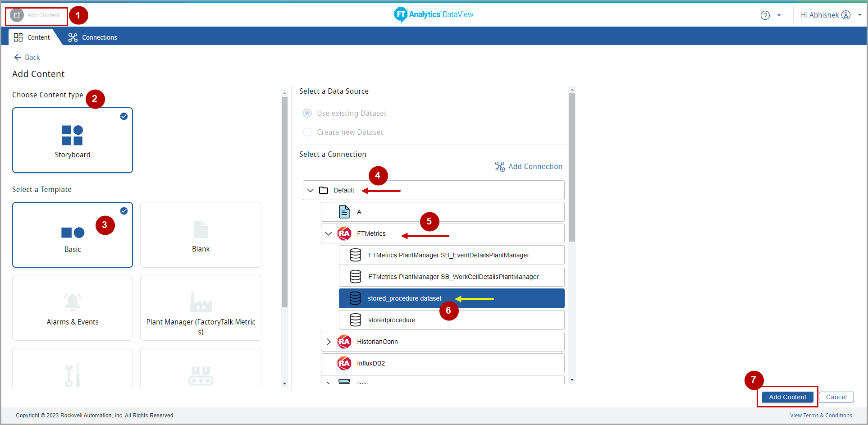Click the Default folder icon

click(324, 190)
